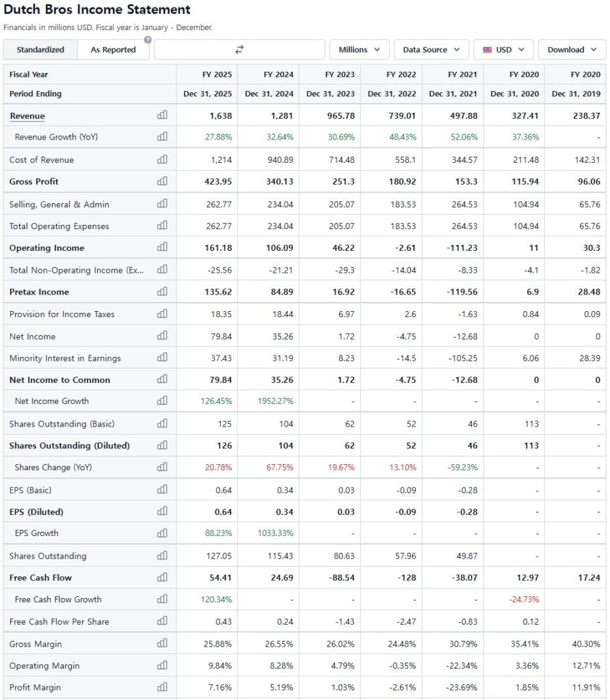Switch to the Standardized tab

coord(40,50)
